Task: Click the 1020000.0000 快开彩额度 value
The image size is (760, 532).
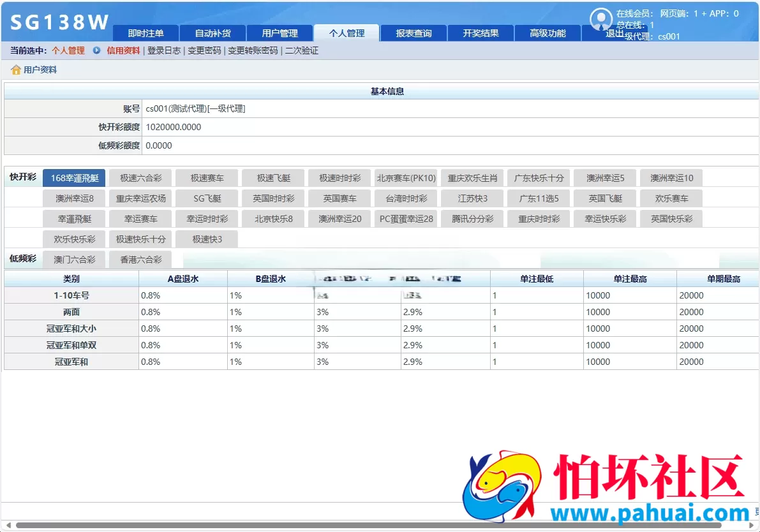Action: point(174,127)
